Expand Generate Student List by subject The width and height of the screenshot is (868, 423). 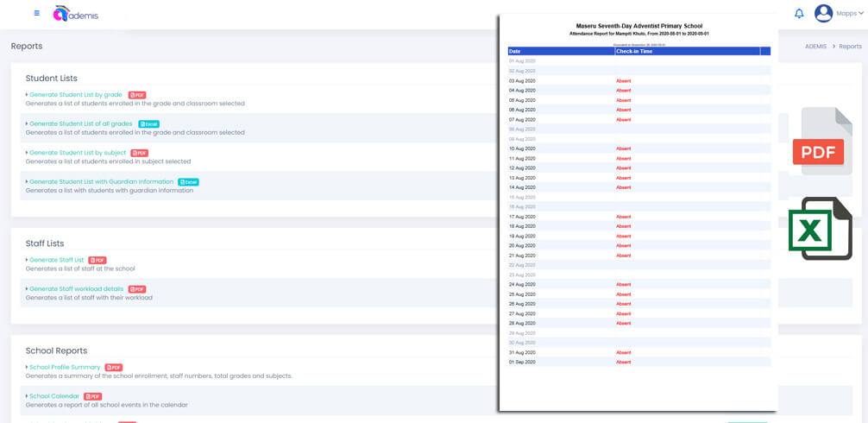coord(78,153)
